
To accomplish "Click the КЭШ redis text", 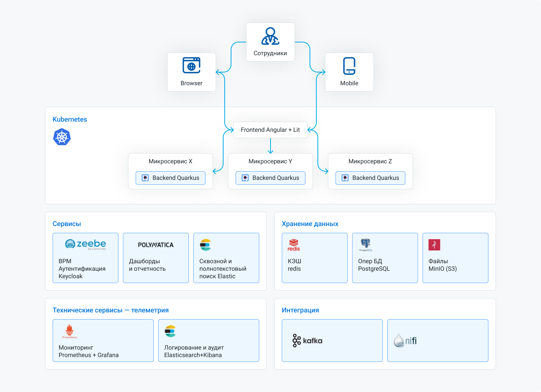I will [295, 265].
